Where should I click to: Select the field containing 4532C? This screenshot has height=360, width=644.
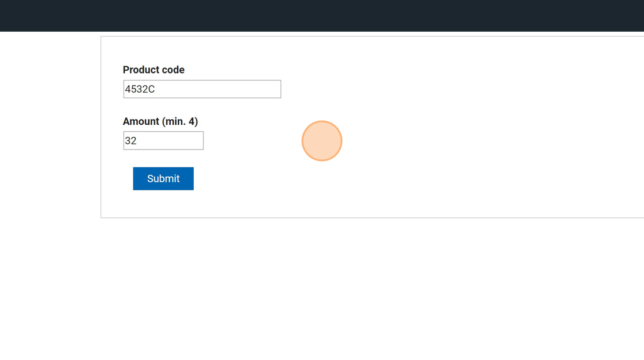[x=202, y=89]
